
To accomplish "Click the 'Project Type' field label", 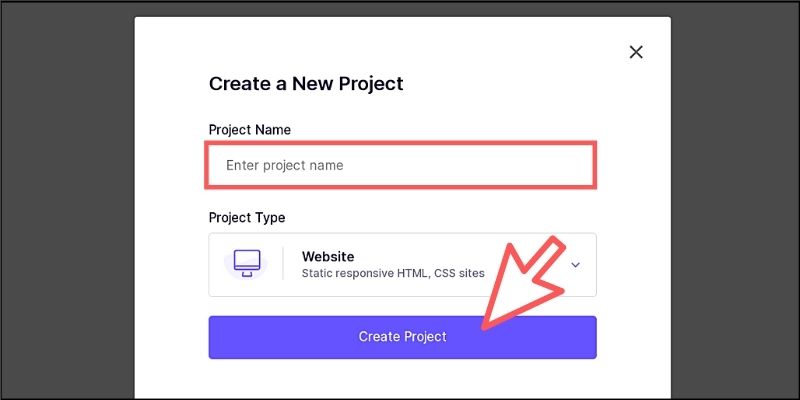I will [x=247, y=218].
